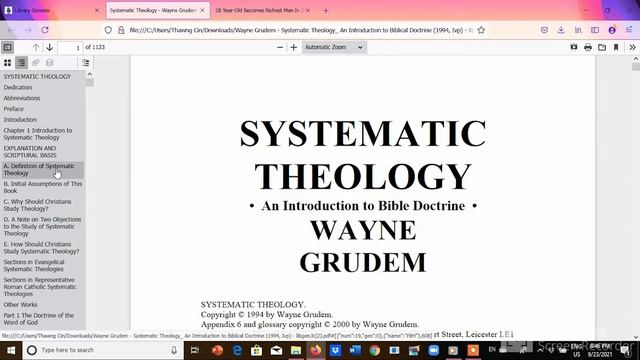Click the outline scrollbar up arrow

point(89,74)
